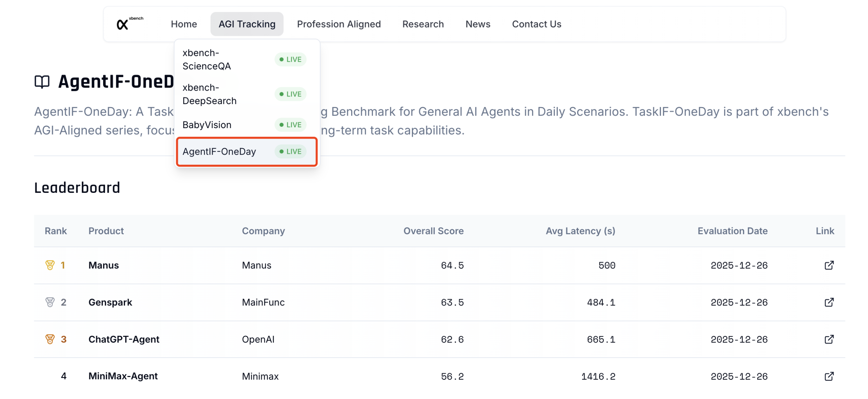
Task: Open the News page
Action: coord(477,24)
